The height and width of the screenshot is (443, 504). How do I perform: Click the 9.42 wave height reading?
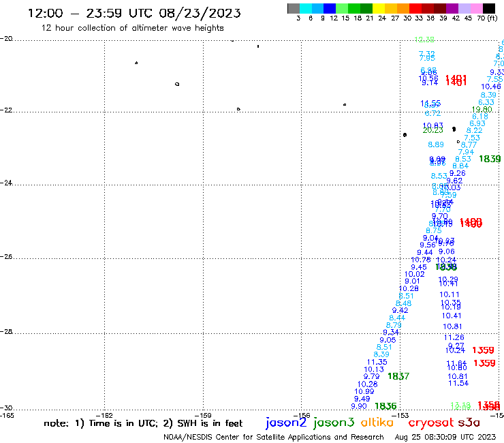click(x=400, y=311)
